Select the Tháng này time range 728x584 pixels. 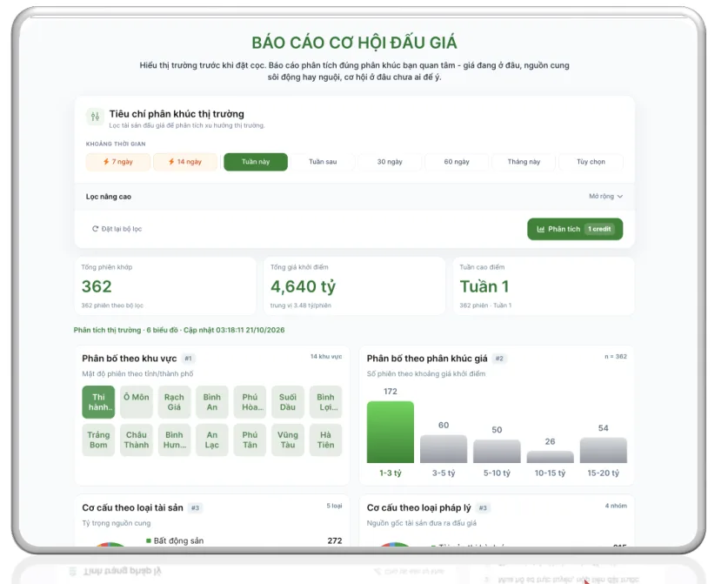pyautogui.click(x=524, y=162)
